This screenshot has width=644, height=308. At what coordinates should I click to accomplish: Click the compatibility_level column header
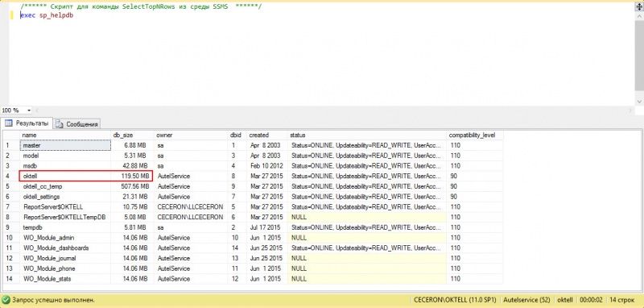474,135
